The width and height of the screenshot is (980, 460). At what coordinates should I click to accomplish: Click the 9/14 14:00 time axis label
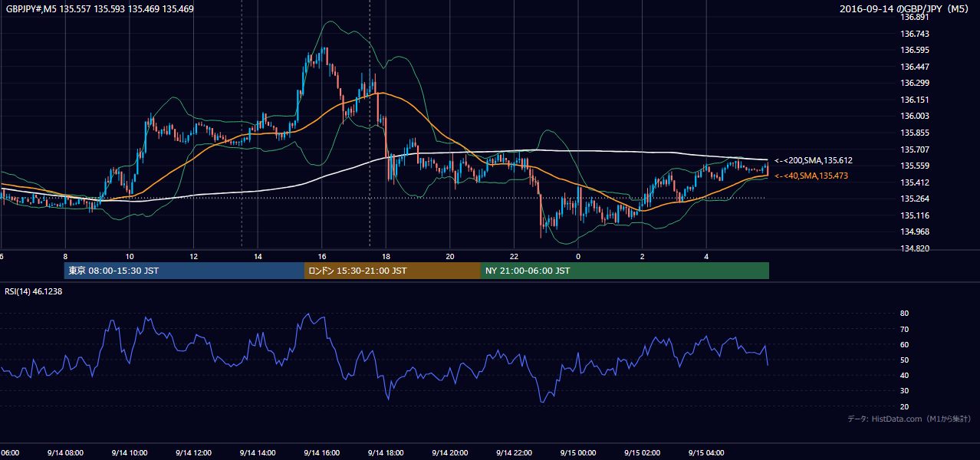tap(258, 453)
